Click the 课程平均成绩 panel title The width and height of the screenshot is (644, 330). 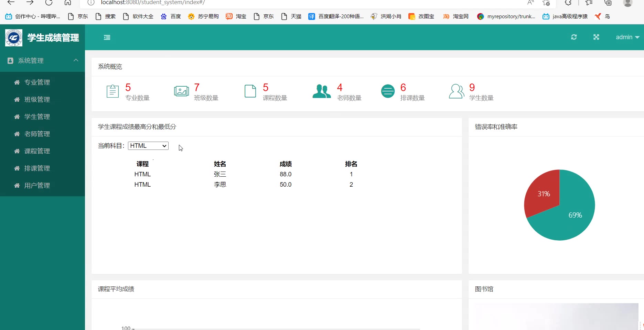pyautogui.click(x=116, y=289)
